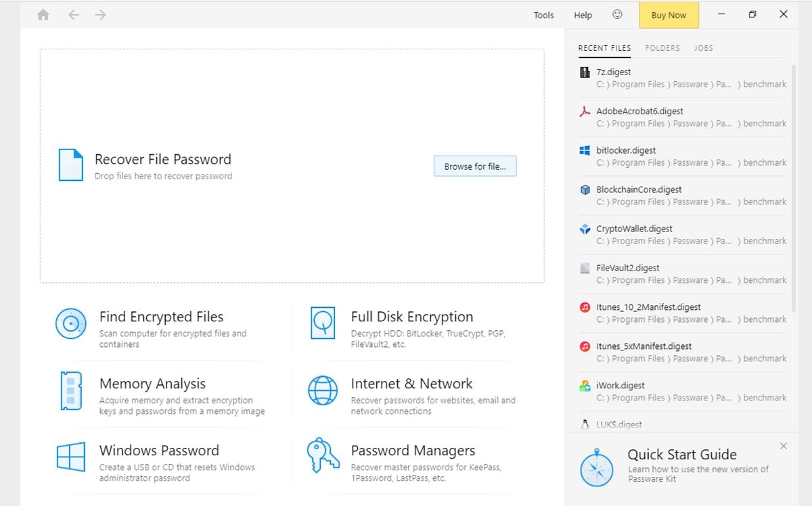This screenshot has height=506, width=812.
Task: Open the Memory Analysis chip icon
Action: pos(70,391)
